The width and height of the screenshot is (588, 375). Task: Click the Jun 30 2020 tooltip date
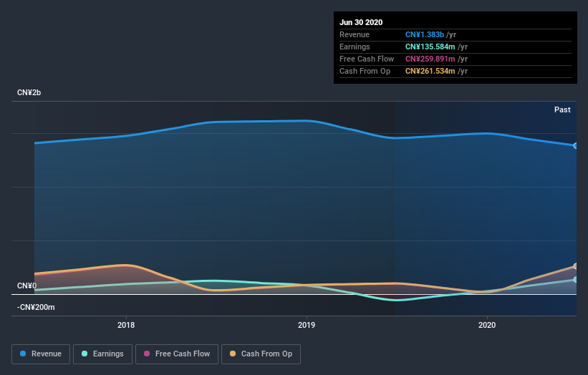361,22
